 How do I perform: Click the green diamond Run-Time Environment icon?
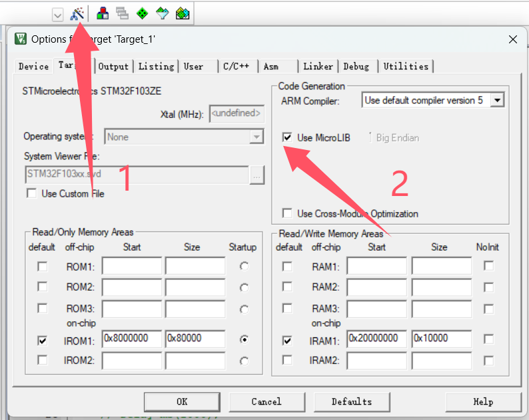[x=142, y=13]
